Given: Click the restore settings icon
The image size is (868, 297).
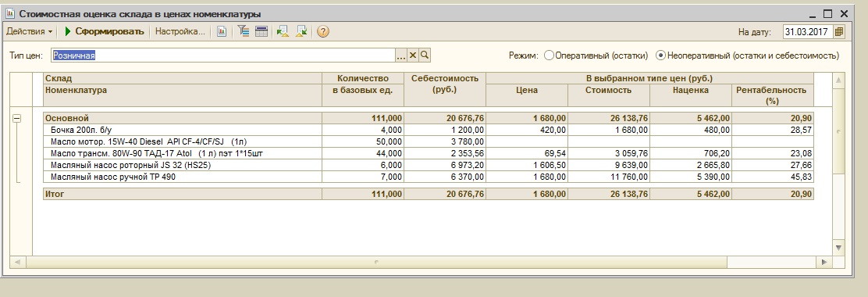Looking at the screenshot, I should tap(283, 31).
